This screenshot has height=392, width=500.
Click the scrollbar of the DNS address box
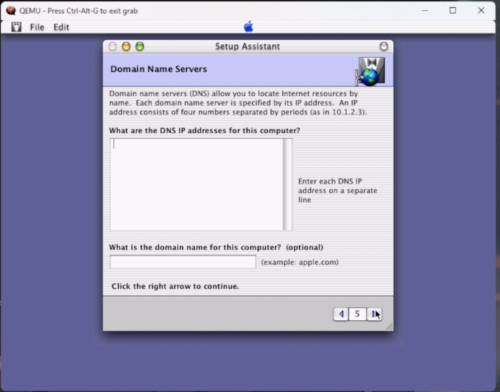pyautogui.click(x=288, y=184)
